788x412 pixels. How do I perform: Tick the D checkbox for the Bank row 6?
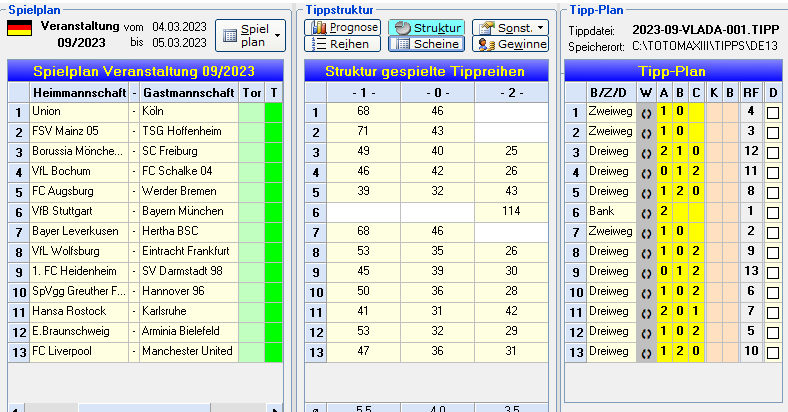pos(773,213)
